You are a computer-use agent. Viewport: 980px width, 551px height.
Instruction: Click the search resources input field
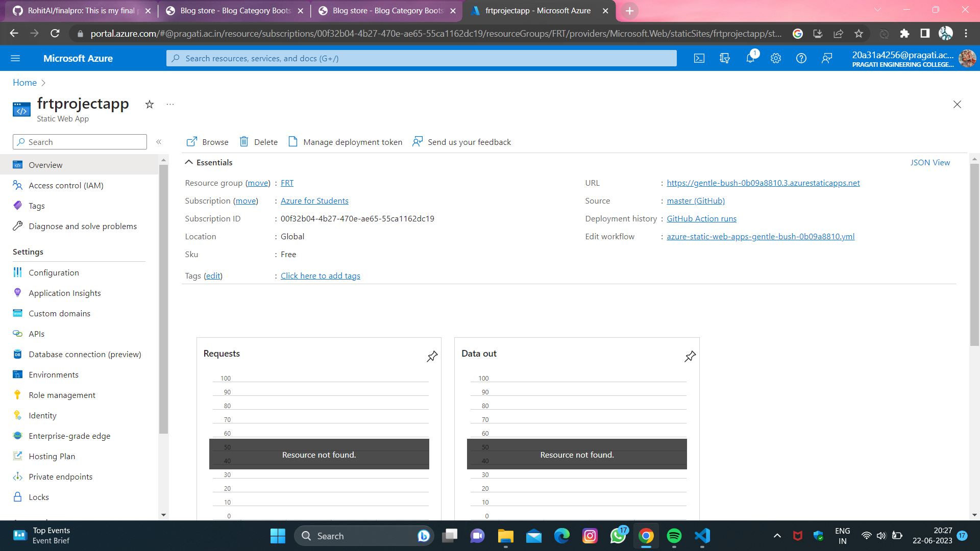coord(421,58)
